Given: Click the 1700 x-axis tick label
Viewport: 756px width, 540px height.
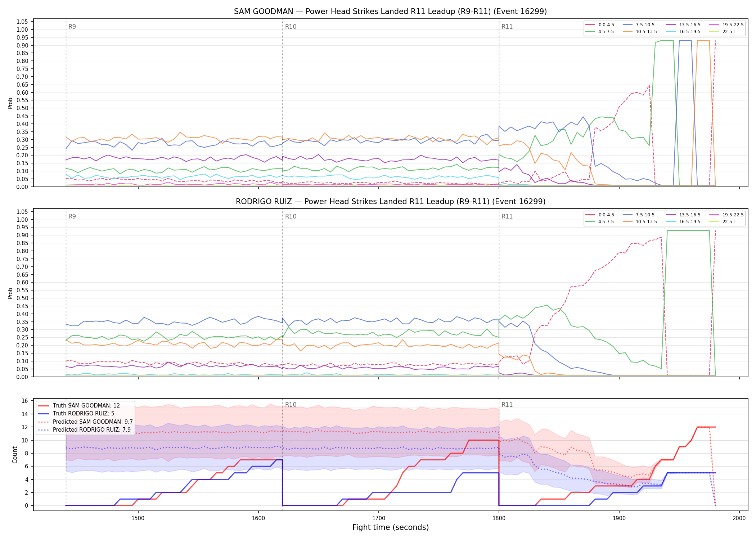Looking at the screenshot, I should pos(378,518).
